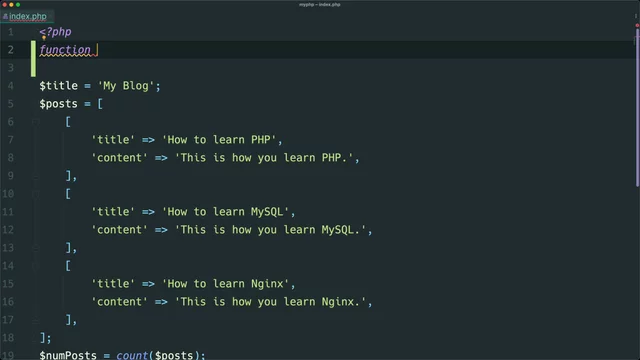Click line number 12 in the gutter
Viewport: 640px width, 360px height.
pyautogui.click(x=8, y=230)
